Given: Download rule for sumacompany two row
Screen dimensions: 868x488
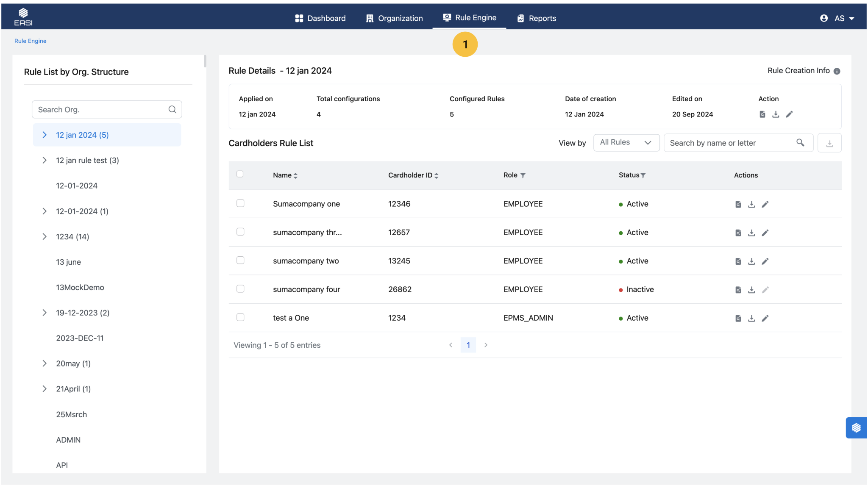Looking at the screenshot, I should tap(751, 261).
